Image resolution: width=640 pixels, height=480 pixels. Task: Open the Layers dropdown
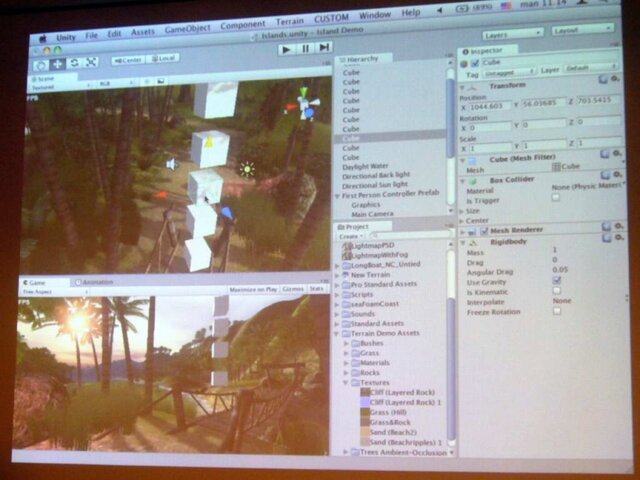pyautogui.click(x=513, y=34)
